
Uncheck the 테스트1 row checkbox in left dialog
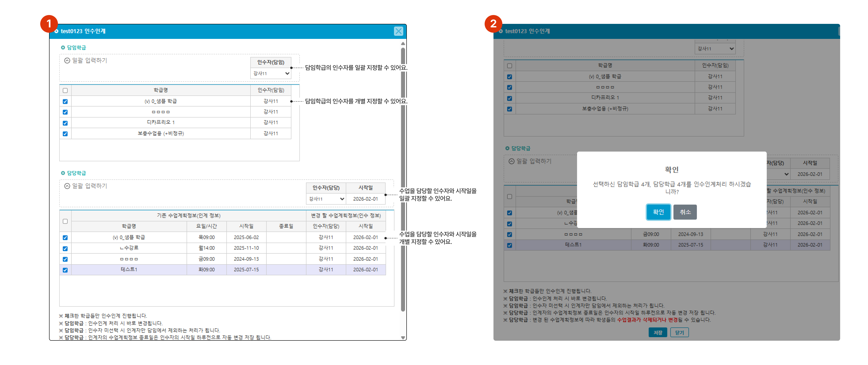click(x=65, y=270)
